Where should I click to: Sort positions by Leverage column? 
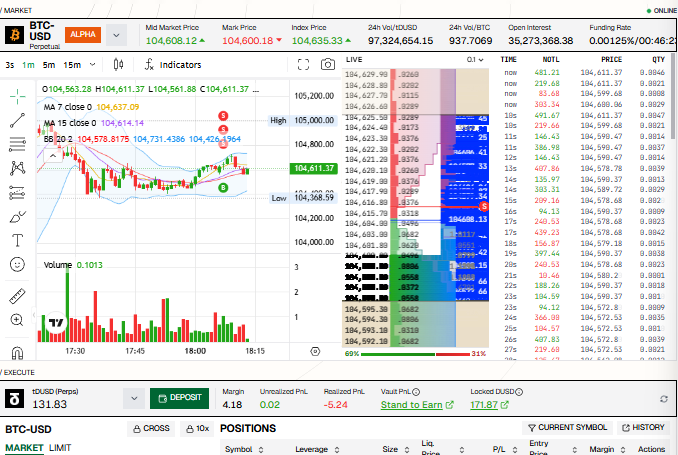click(x=317, y=449)
